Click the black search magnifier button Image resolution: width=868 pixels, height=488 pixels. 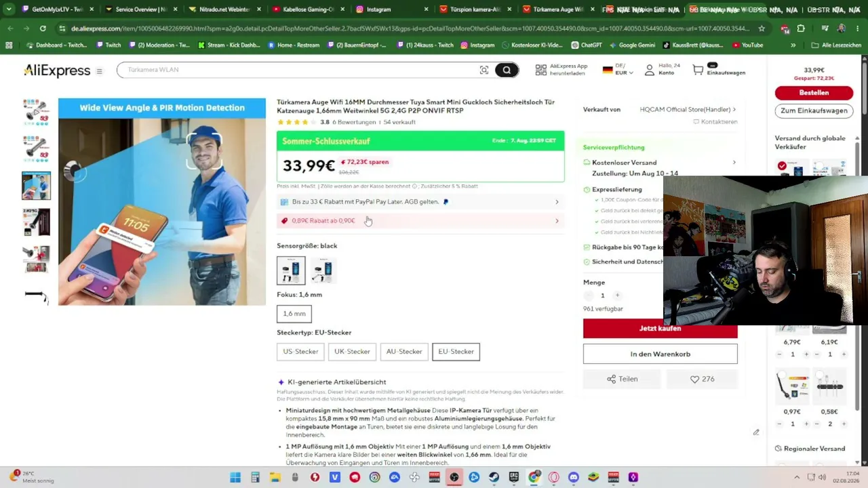(x=507, y=70)
